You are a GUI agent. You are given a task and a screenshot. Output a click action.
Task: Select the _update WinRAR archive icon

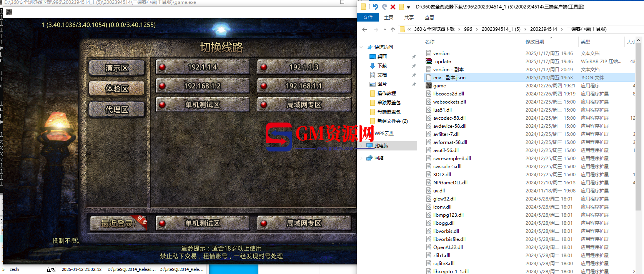(x=429, y=61)
